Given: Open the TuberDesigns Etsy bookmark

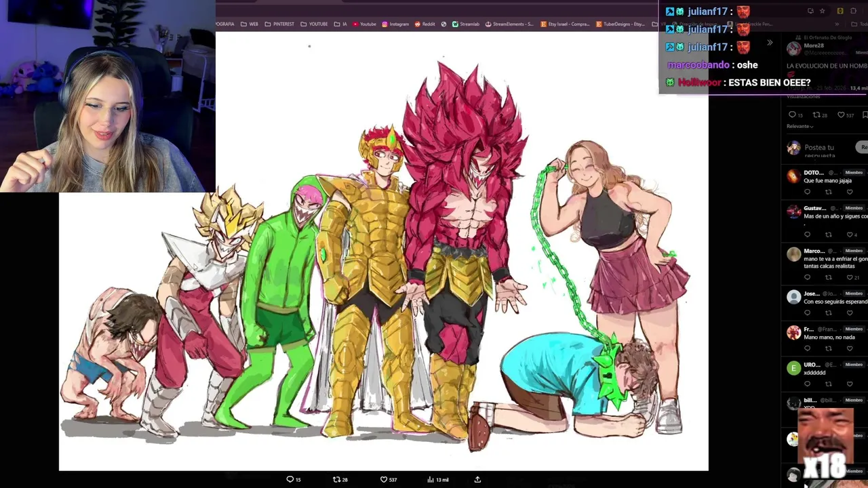Looking at the screenshot, I should (x=620, y=24).
